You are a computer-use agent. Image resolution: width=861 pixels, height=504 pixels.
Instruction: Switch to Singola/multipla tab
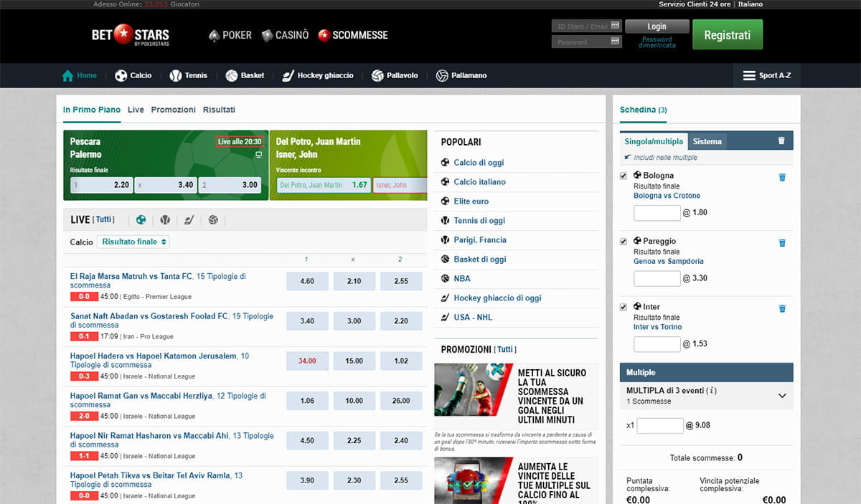(x=654, y=141)
